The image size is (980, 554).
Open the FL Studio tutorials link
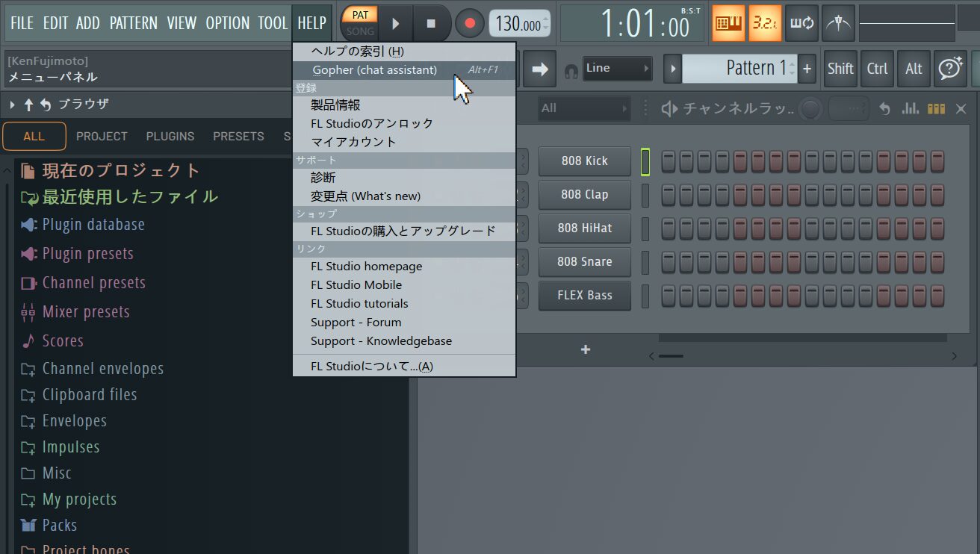coord(404,304)
